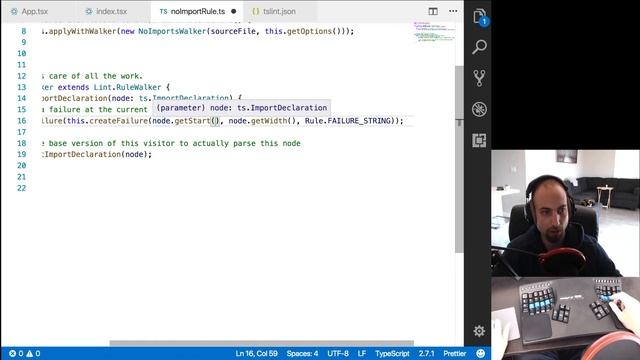Change the file encoding UTF-8
640x360 pixels.
pos(338,353)
